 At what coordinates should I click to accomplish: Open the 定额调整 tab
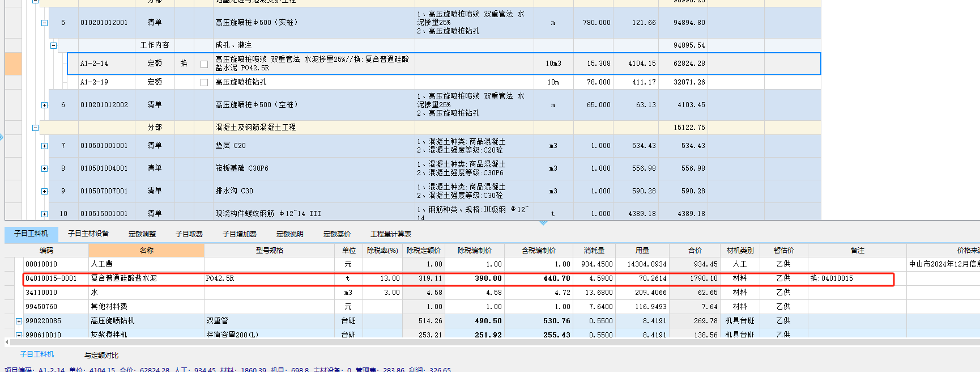(142, 234)
